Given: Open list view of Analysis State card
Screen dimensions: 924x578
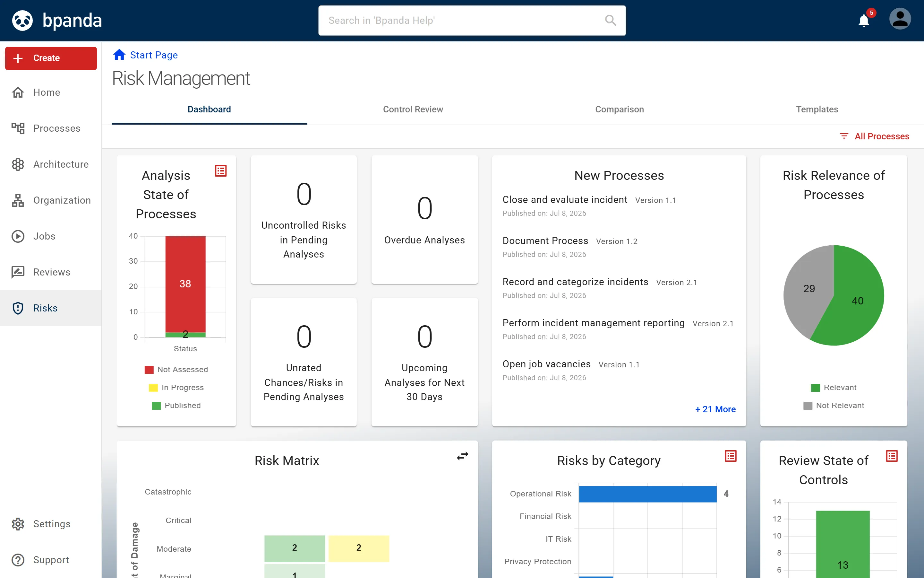Looking at the screenshot, I should 221,171.
